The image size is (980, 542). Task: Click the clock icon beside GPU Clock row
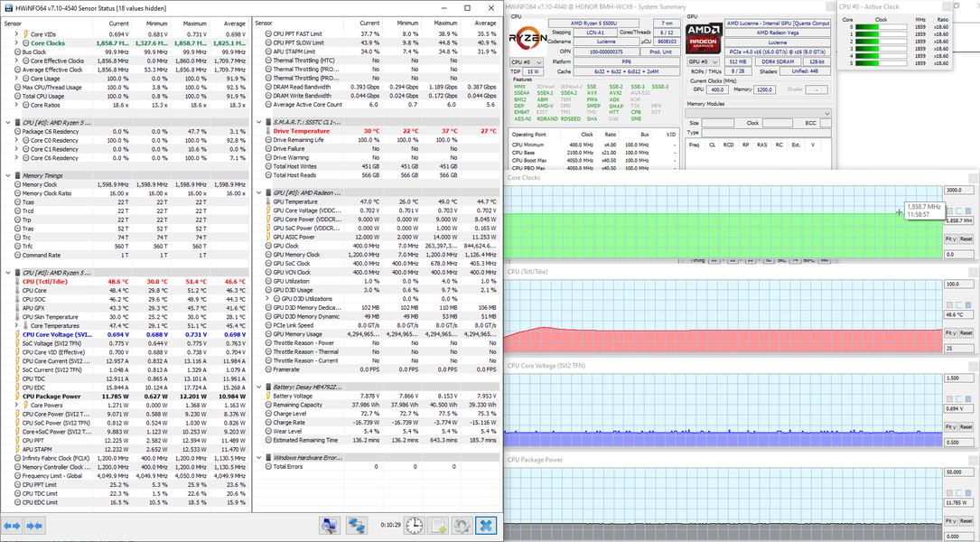click(x=268, y=246)
